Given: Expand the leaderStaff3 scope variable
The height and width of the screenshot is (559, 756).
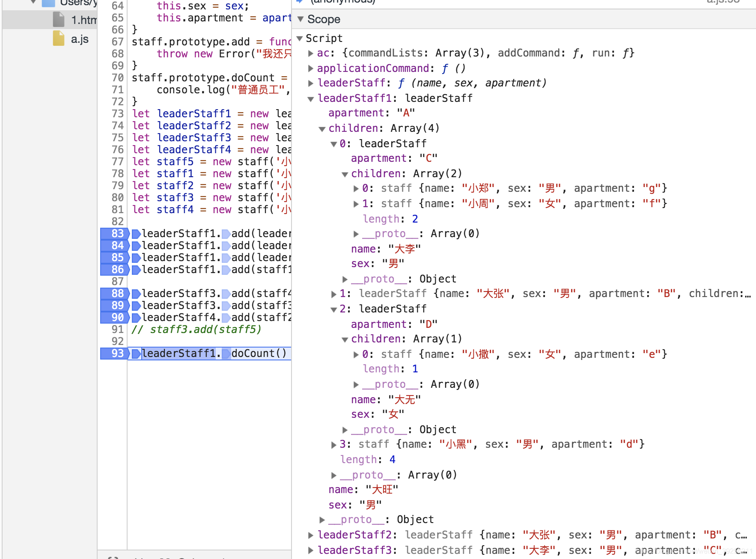Looking at the screenshot, I should (x=311, y=550).
